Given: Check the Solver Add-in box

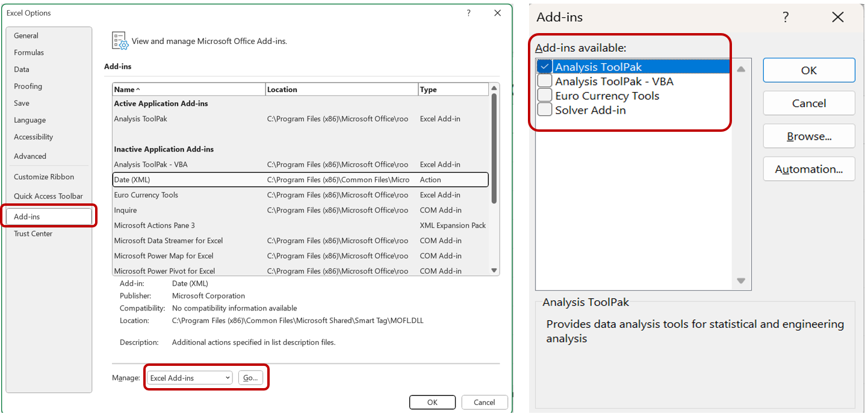Looking at the screenshot, I should pyautogui.click(x=545, y=110).
